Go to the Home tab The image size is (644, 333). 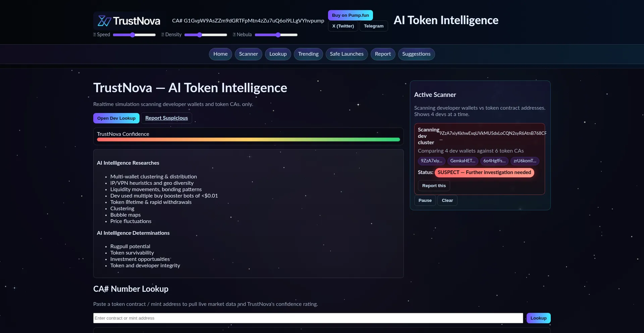click(220, 54)
